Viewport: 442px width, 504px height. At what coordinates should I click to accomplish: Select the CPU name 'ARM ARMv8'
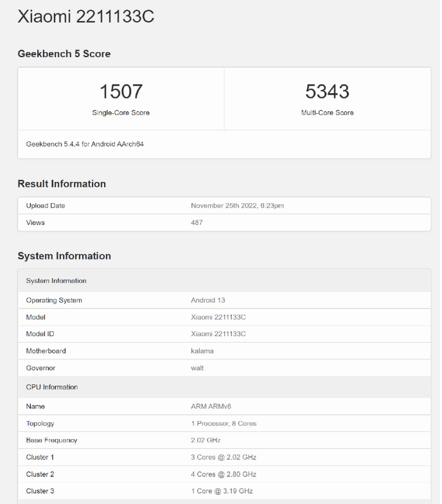point(211,406)
